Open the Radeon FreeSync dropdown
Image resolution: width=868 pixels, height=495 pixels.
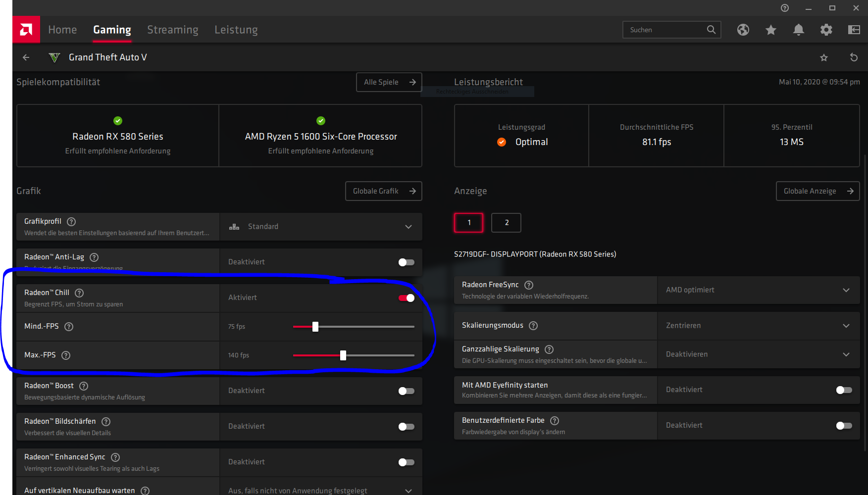(x=759, y=290)
